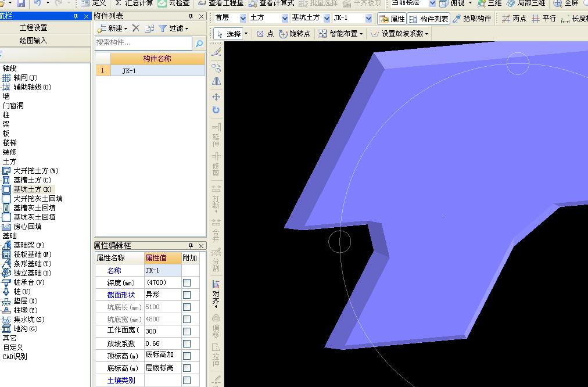This screenshot has width=588, height=387.
Task: Expand the 智能布置 dropdown
Action: [361, 34]
